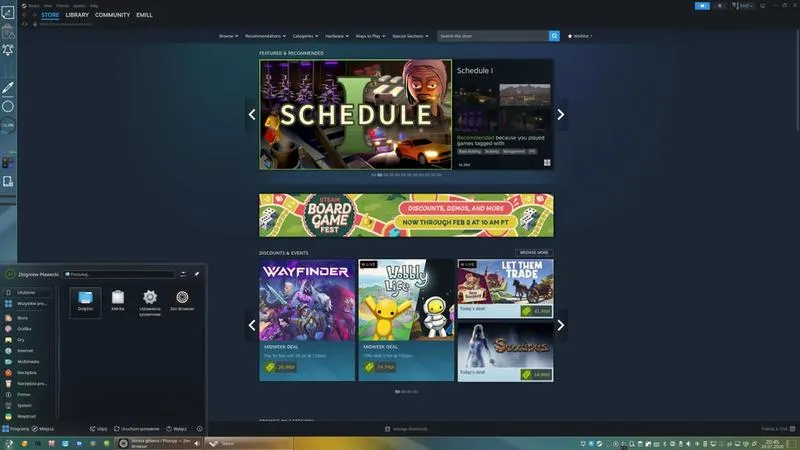Open the Wobbly Life midweek deal card
The height and width of the screenshot is (450, 800).
[406, 320]
